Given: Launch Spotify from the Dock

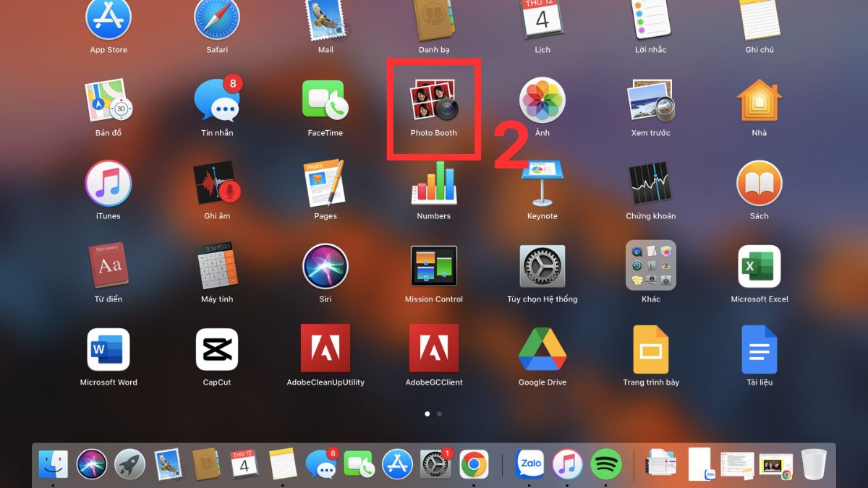Looking at the screenshot, I should (x=606, y=464).
